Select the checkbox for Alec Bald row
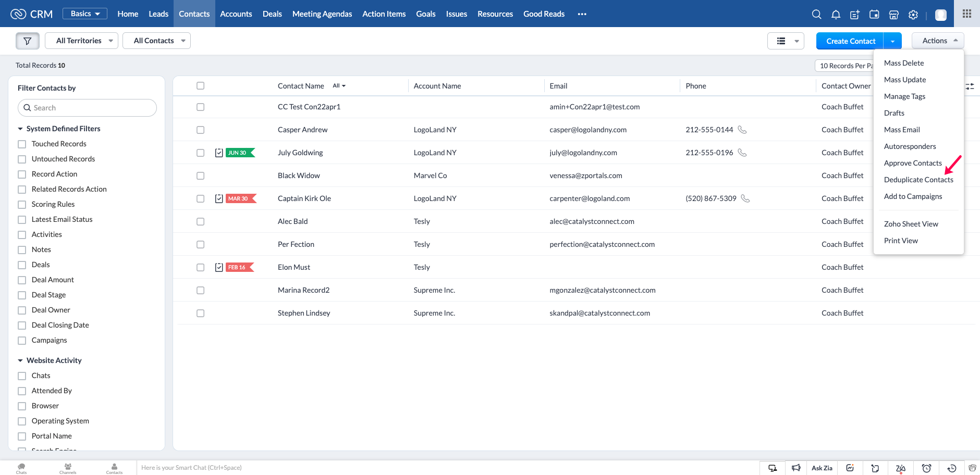 (200, 222)
